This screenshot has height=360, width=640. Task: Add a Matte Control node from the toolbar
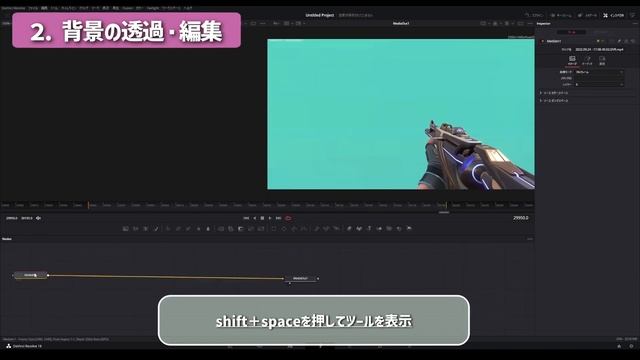(x=242, y=229)
